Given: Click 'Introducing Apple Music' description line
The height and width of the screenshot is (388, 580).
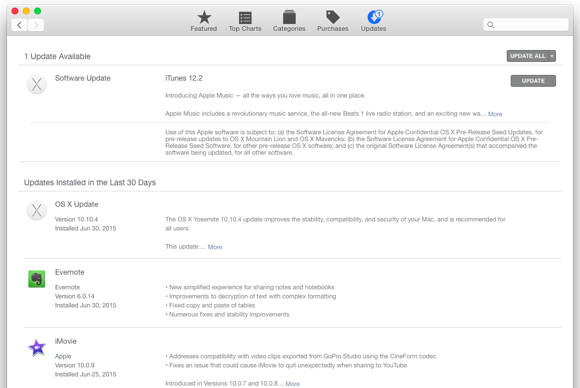Looking at the screenshot, I should pos(265,95).
